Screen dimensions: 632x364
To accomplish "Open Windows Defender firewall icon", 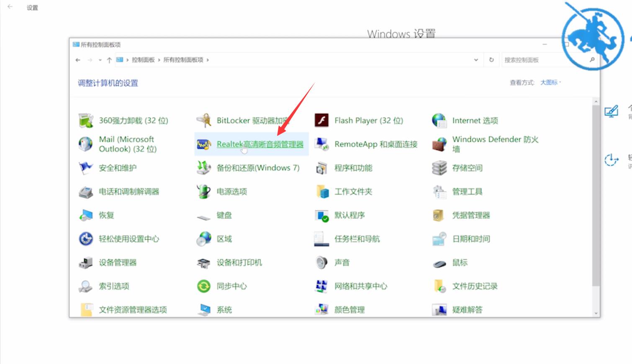I will [x=439, y=144].
